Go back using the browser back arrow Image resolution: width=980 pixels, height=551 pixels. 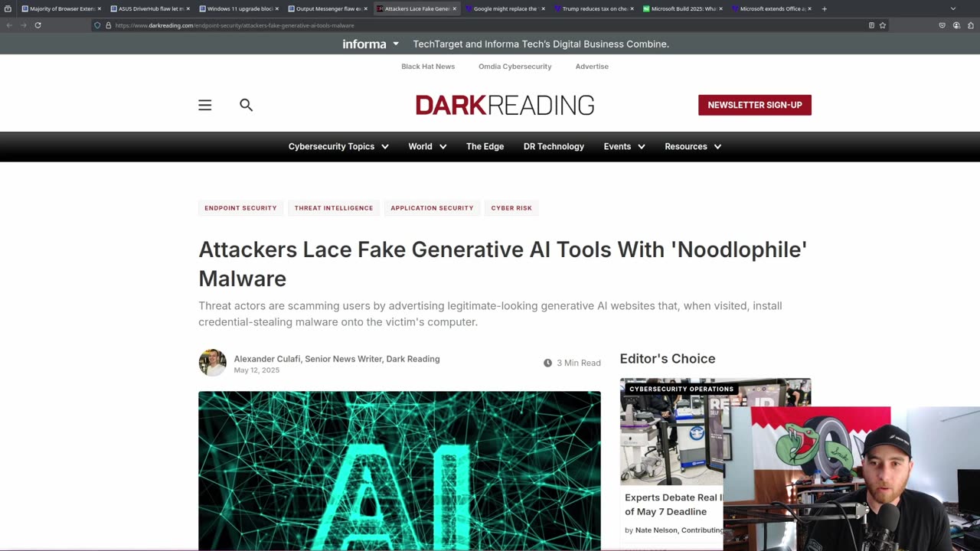coord(8,25)
